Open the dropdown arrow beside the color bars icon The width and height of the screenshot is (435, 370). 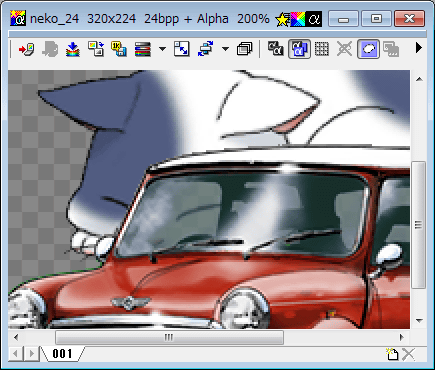(x=162, y=49)
